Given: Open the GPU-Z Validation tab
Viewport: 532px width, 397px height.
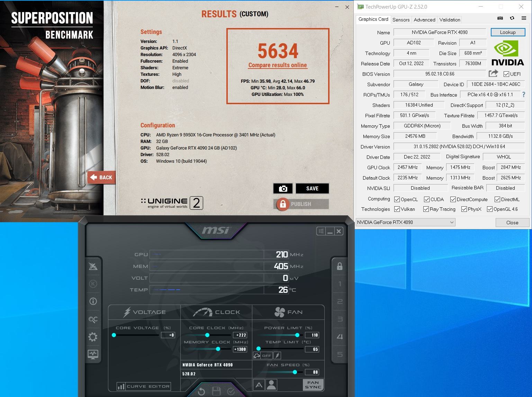Looking at the screenshot, I should (450, 20).
